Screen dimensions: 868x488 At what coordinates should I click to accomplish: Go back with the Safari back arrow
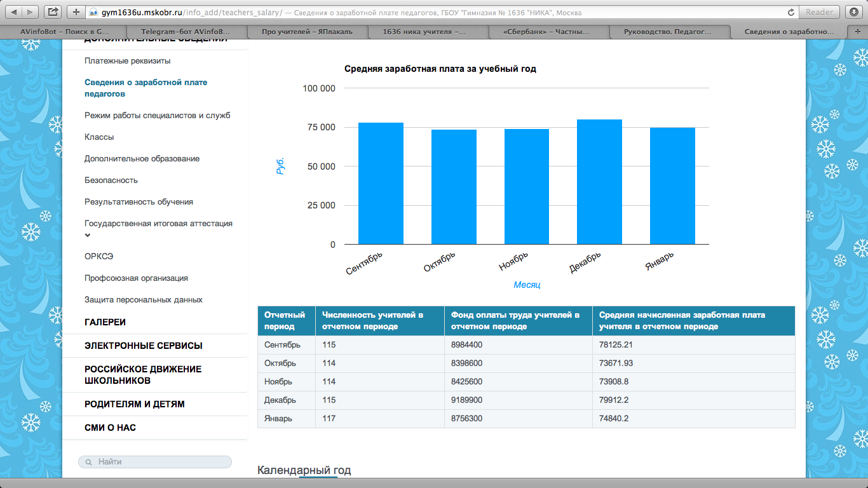point(15,12)
